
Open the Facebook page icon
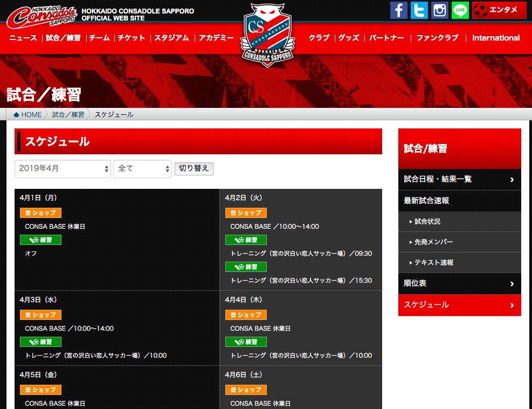tap(399, 10)
